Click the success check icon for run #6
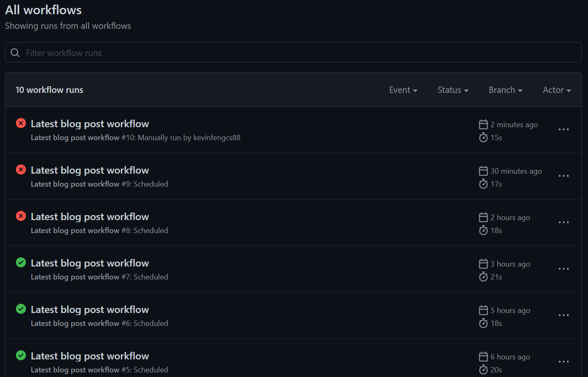Image resolution: width=588 pixels, height=377 pixels. click(x=21, y=309)
